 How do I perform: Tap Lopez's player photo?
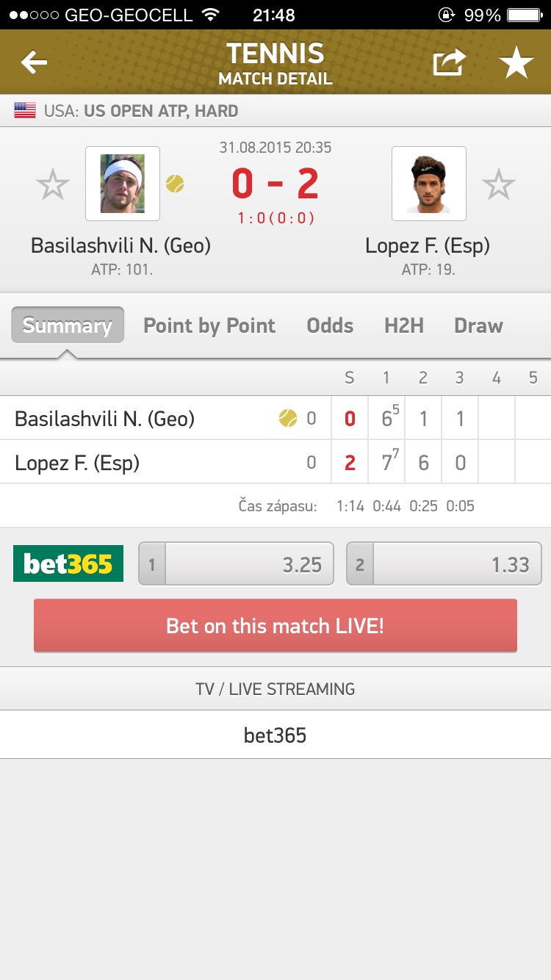point(429,184)
